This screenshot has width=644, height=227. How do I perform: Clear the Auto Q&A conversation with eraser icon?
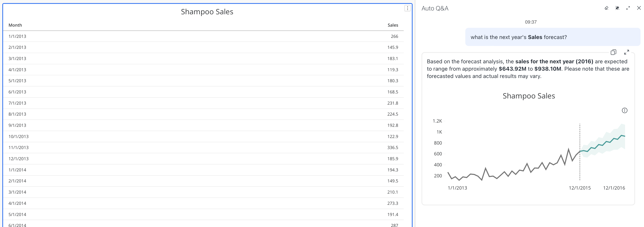click(606, 8)
